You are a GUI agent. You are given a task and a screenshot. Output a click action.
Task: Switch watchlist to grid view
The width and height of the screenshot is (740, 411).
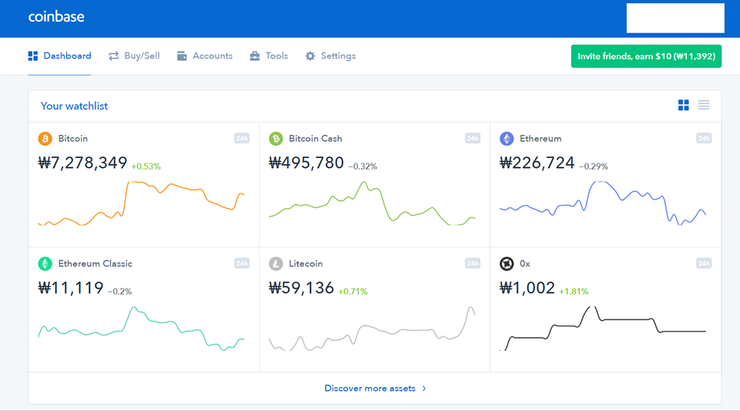683,105
